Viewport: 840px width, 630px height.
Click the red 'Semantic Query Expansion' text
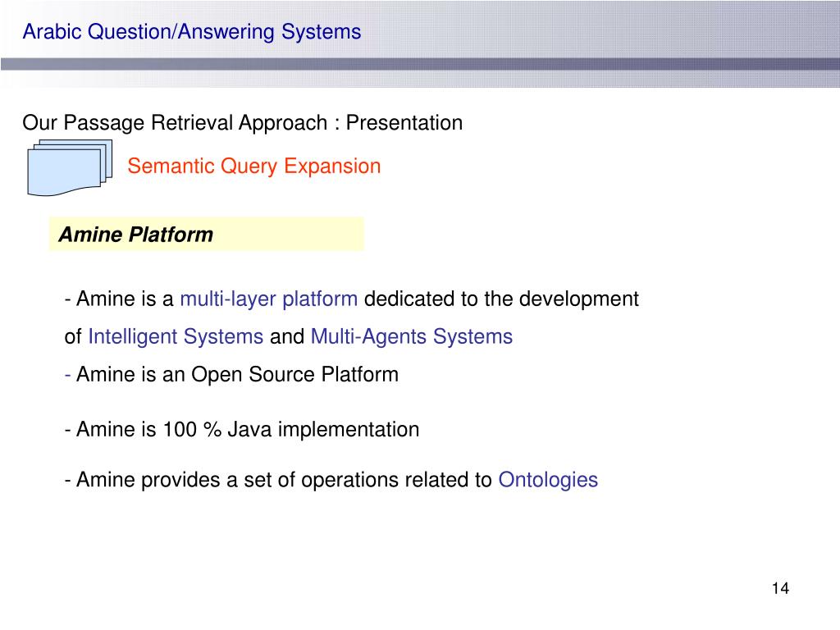pos(254,166)
